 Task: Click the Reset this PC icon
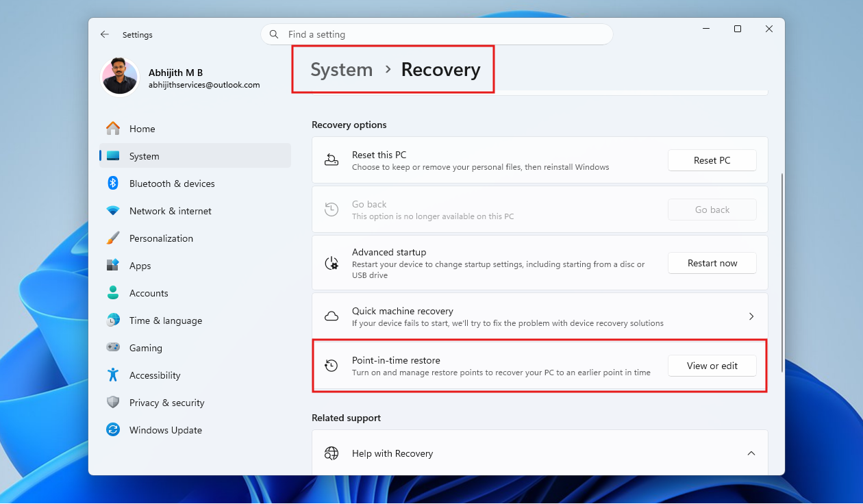tap(332, 160)
